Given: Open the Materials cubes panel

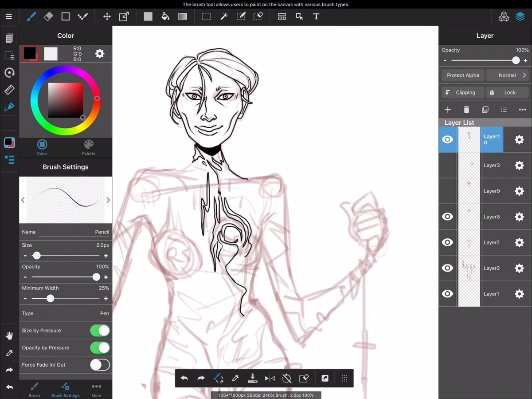Looking at the screenshot, I should (504, 17).
